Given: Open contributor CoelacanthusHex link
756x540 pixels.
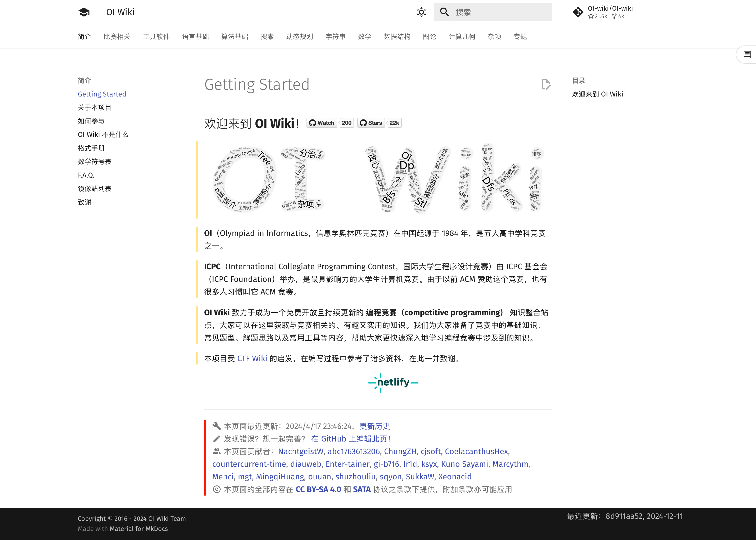Looking at the screenshot, I should click(476, 452).
